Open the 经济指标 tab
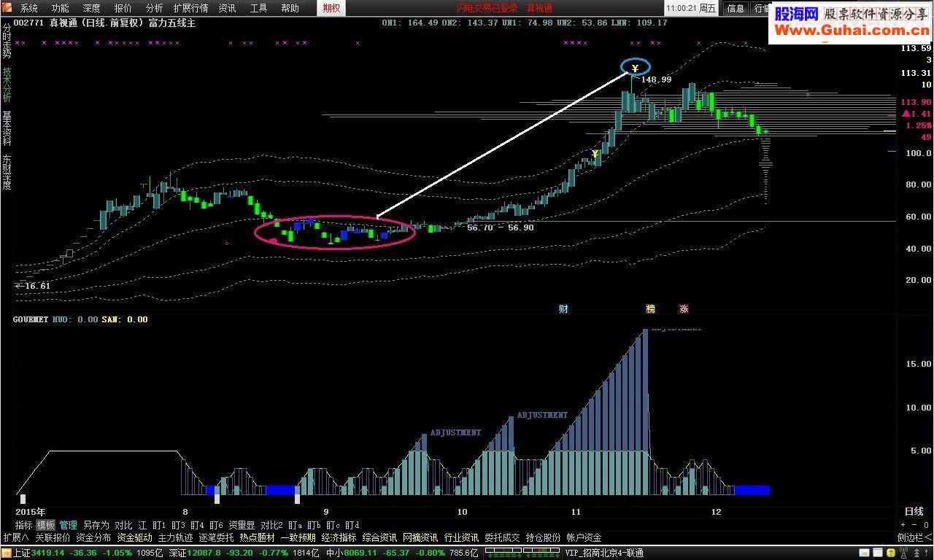Image resolution: width=934 pixels, height=560 pixels. click(339, 537)
